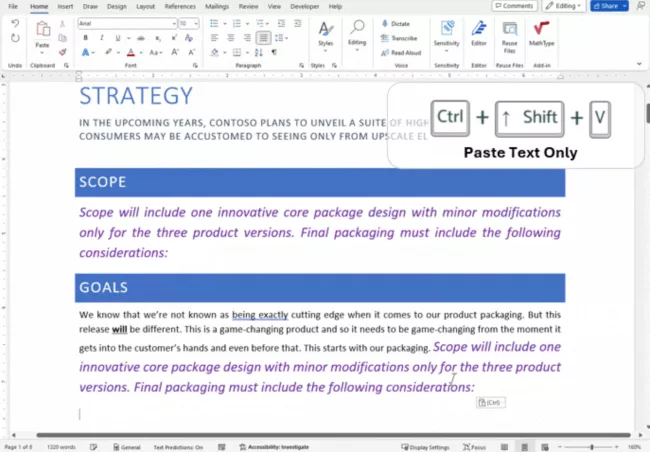Grow font size with the larger A
The width and height of the screenshot is (650, 452).
point(175,52)
